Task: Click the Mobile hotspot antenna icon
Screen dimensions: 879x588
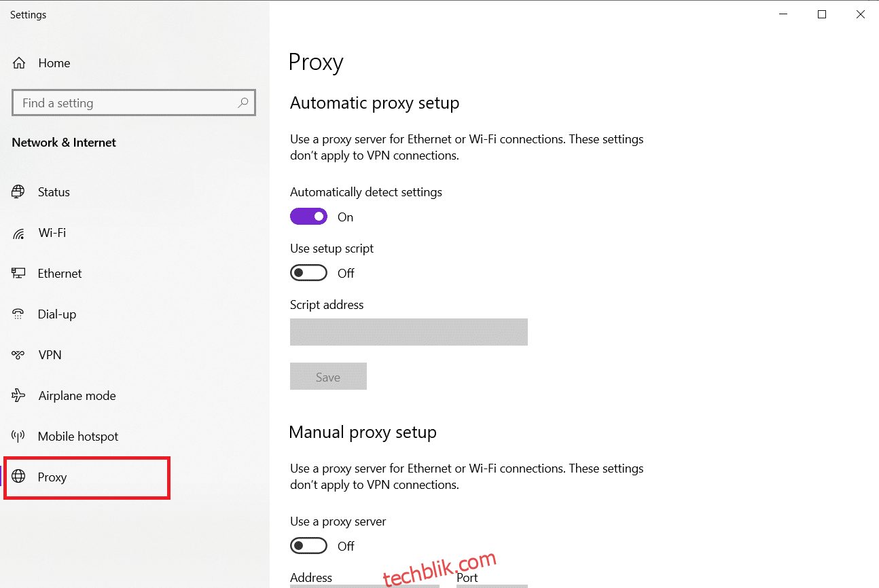Action: [x=18, y=437]
